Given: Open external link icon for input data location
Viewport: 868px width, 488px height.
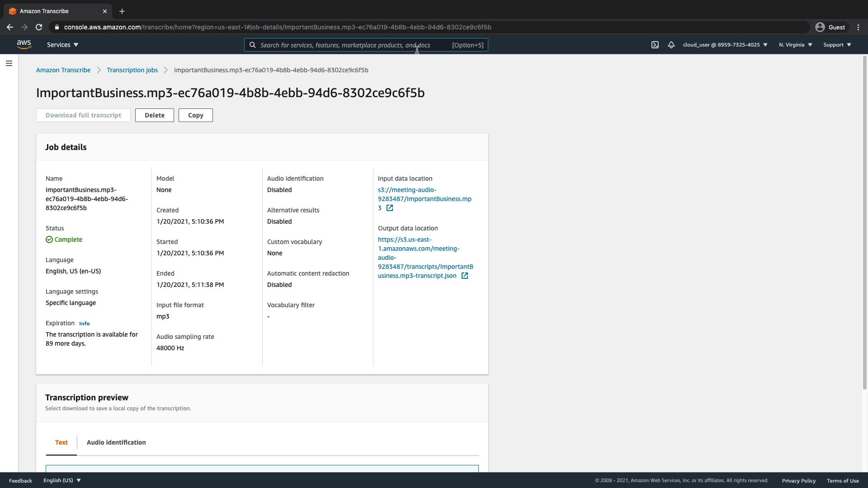Looking at the screenshot, I should click(390, 208).
